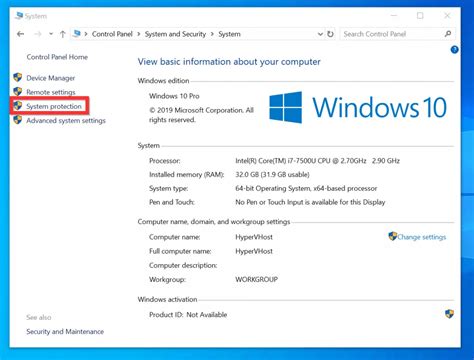
Task: Click shield icon beside System protection
Action: pyautogui.click(x=18, y=106)
